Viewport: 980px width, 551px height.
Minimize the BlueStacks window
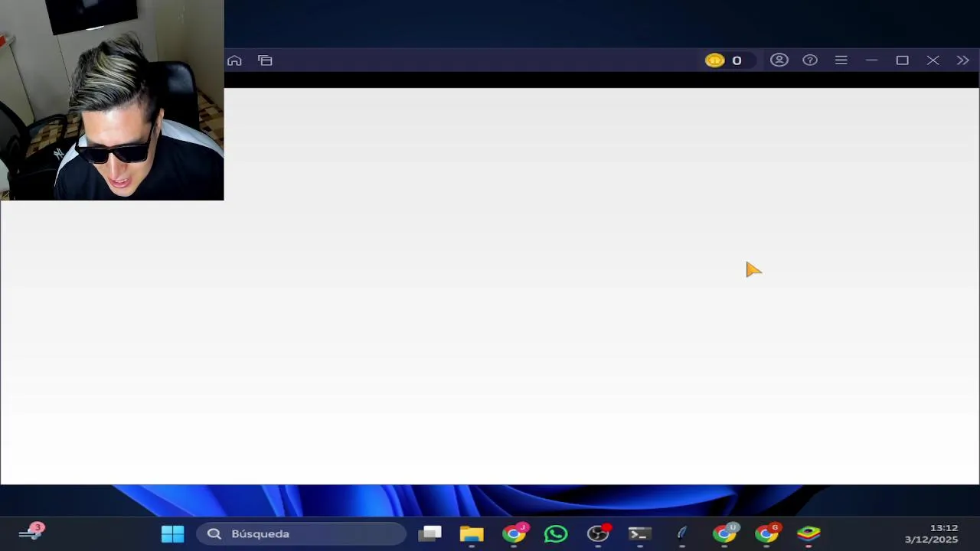(x=871, y=60)
